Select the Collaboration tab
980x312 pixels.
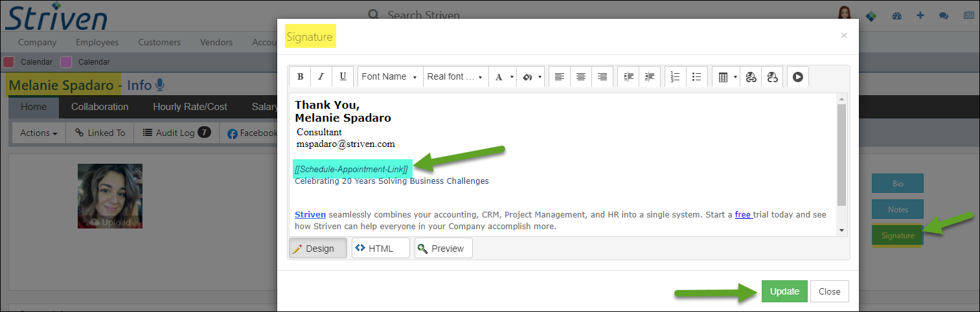100,107
